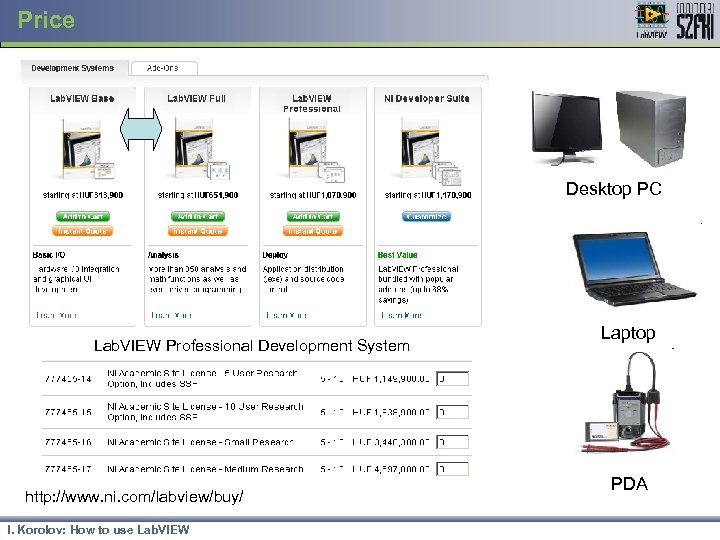The height and width of the screenshot is (540, 720).
Task: Click the LabVIEW Base heading
Action: [82, 98]
